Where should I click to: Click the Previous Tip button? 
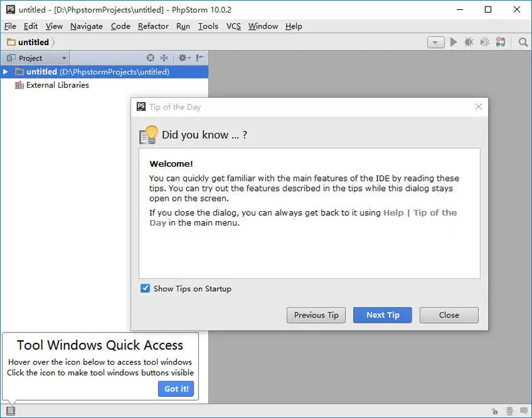tap(316, 315)
